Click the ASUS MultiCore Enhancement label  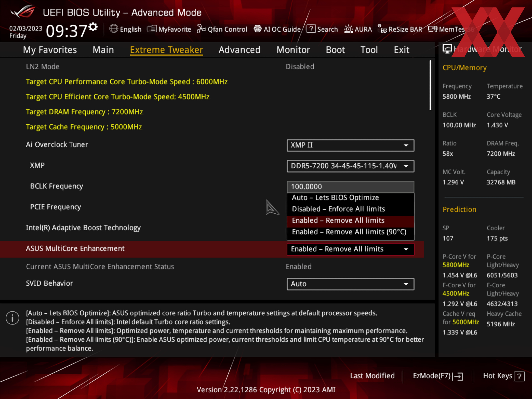point(75,249)
